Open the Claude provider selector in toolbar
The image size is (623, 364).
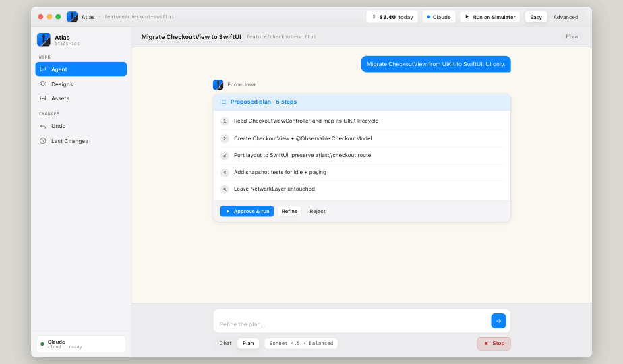point(439,17)
